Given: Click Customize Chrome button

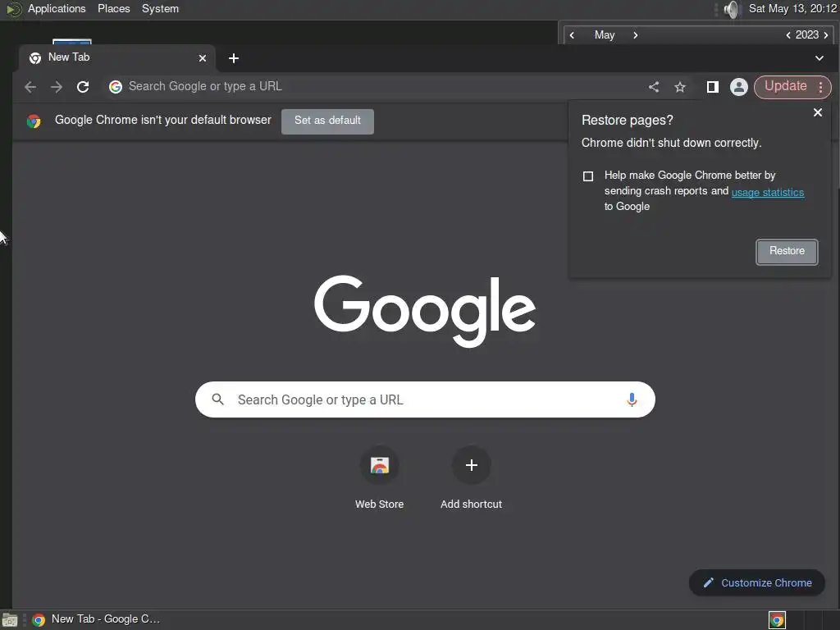Looking at the screenshot, I should 756,583.
